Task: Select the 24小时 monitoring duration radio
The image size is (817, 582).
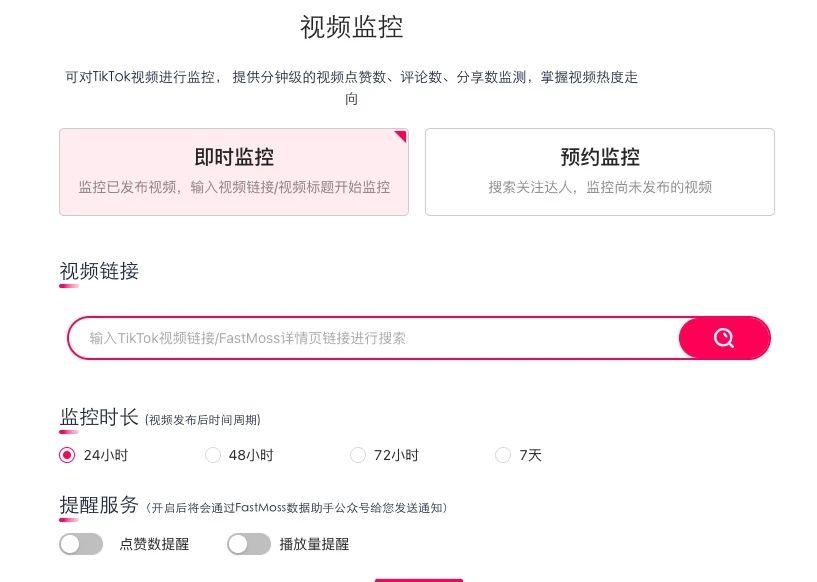Action: [x=67, y=455]
